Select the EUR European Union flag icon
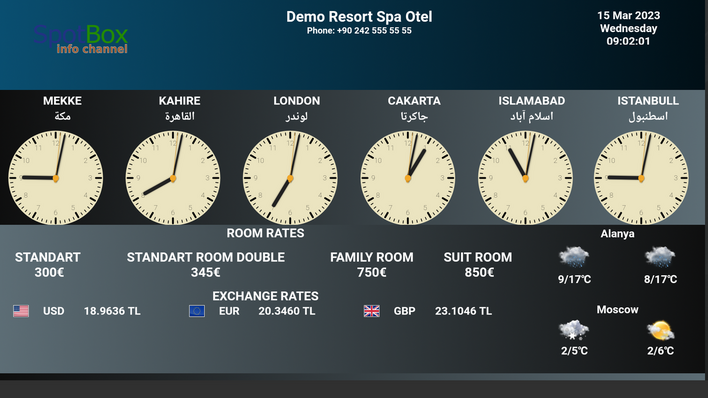 197,311
